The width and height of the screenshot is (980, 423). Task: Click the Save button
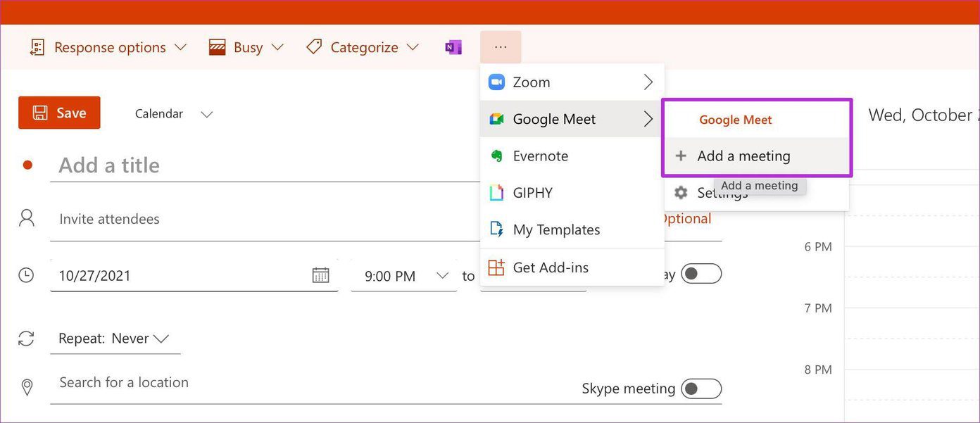pos(59,113)
